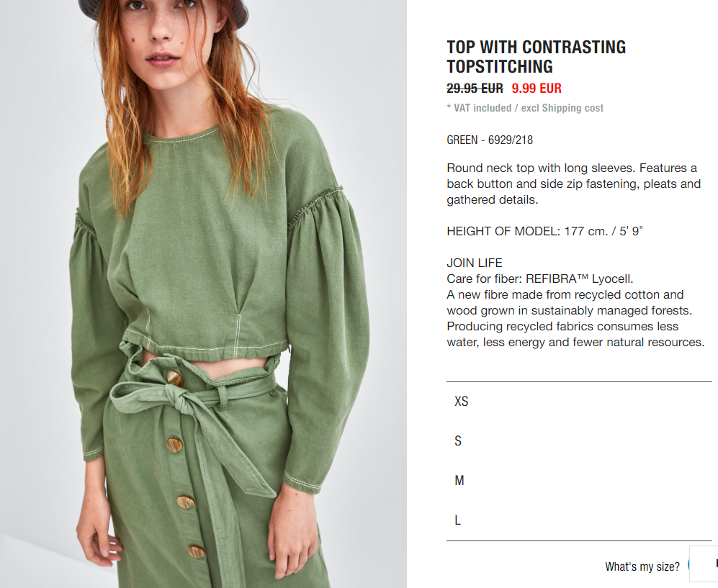
Task: Click the sale price 9.99 EUR
Action: pos(537,88)
